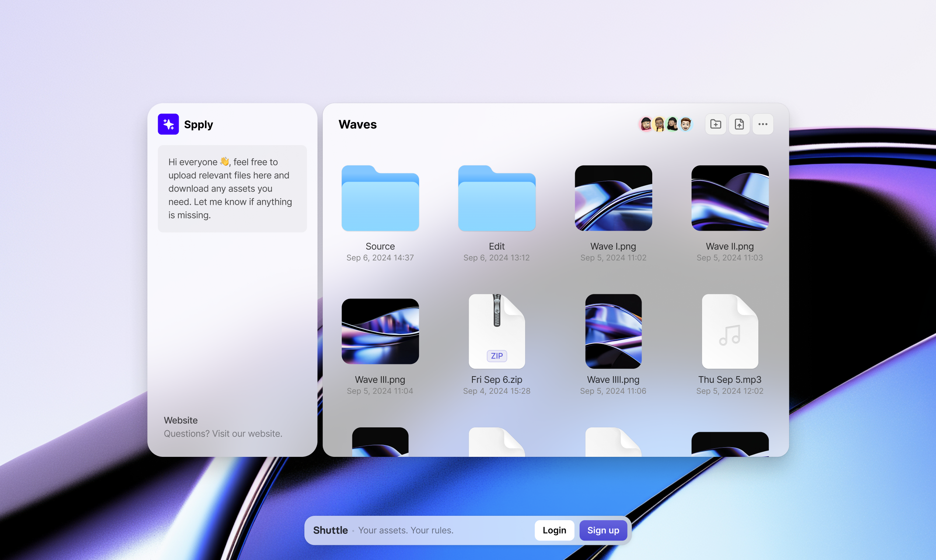Click the 'Thu Sep 5.mp3' file name

click(730, 379)
